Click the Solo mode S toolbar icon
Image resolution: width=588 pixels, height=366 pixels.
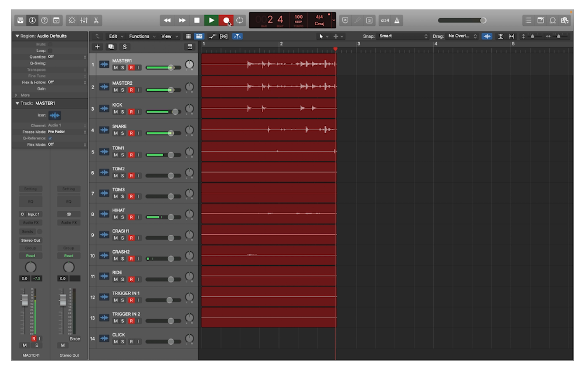tap(369, 20)
